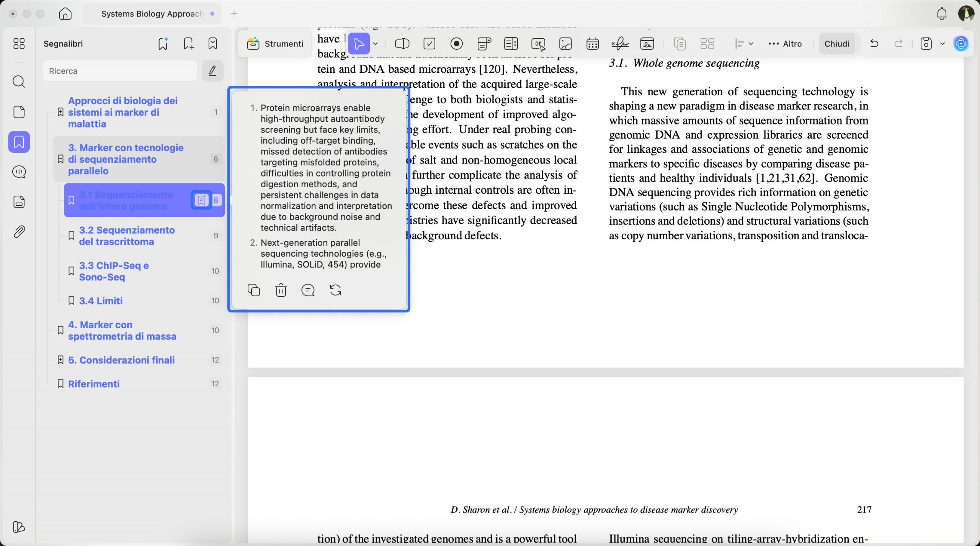This screenshot has height=546, width=980.
Task: Expand the selection tool dropdown arrow
Action: click(376, 44)
